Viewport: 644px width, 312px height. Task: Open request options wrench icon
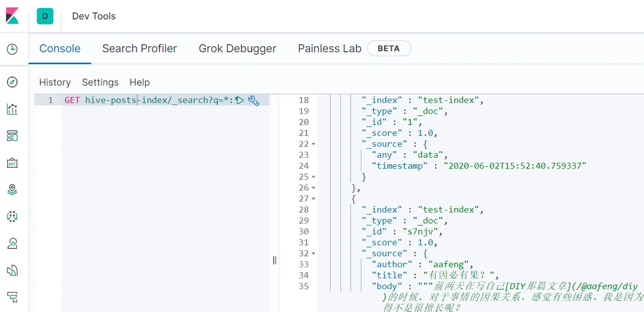coord(254,100)
